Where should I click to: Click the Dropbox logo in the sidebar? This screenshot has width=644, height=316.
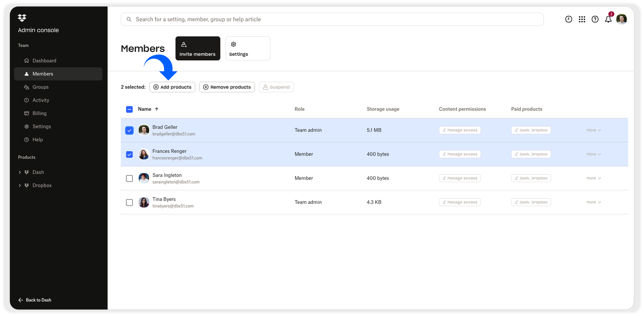[x=22, y=18]
